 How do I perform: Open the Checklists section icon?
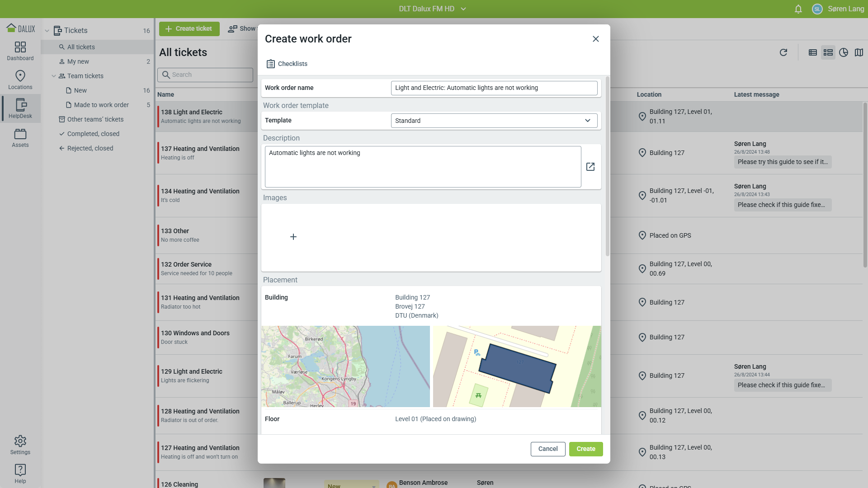point(270,64)
